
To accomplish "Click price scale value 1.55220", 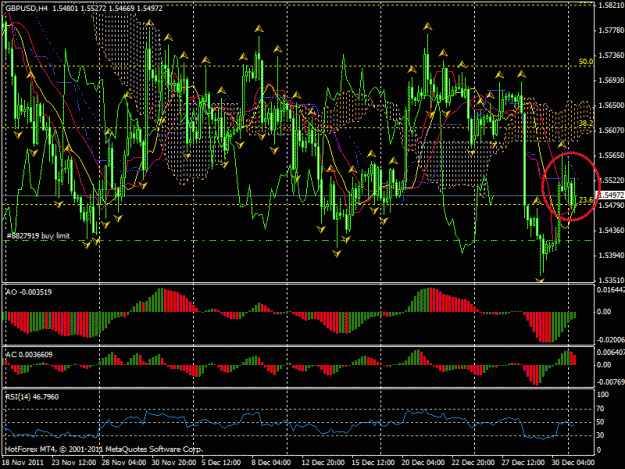I will click(x=611, y=181).
